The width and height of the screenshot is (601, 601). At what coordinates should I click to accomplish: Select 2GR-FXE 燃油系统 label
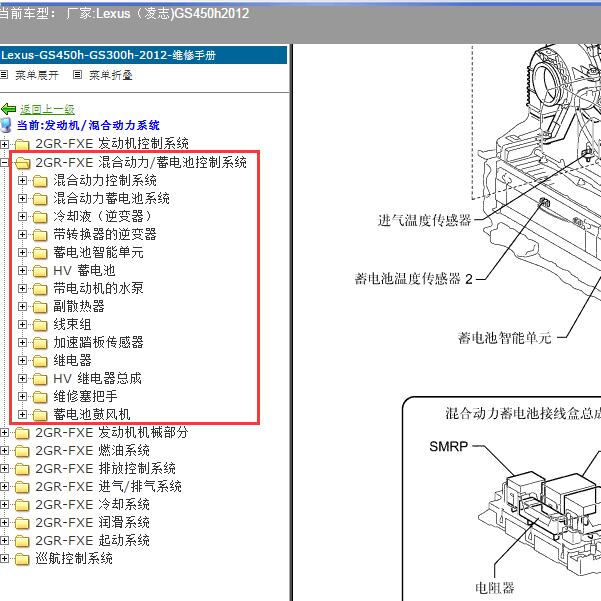pyautogui.click(x=92, y=450)
